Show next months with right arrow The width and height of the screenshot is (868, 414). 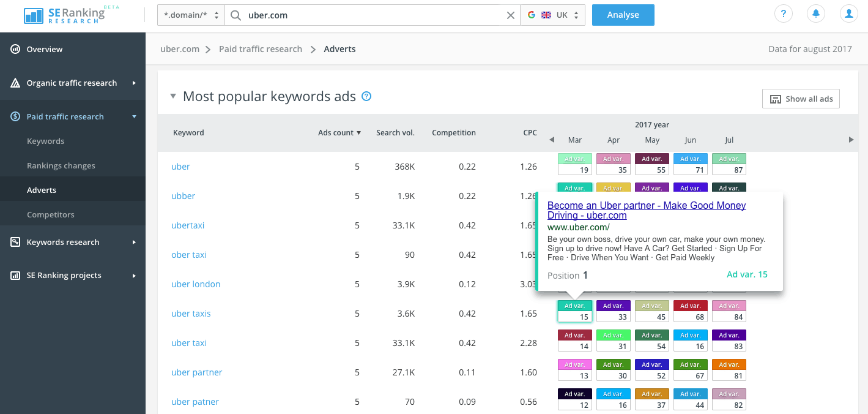pyautogui.click(x=851, y=140)
